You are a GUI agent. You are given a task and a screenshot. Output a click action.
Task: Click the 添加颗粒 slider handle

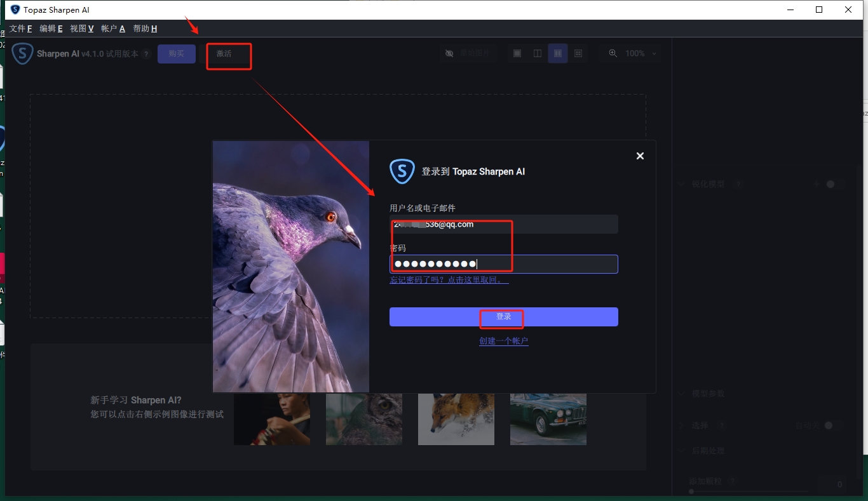(691, 491)
